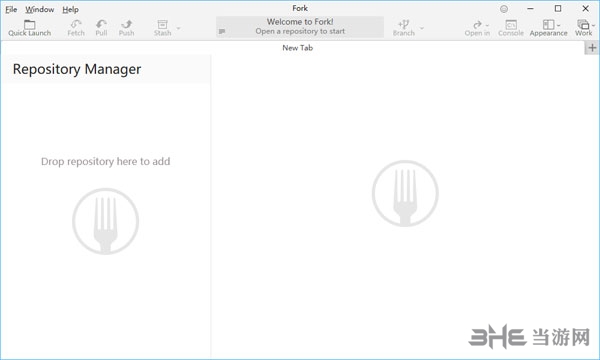Open the File menu
The width and height of the screenshot is (600, 360).
[11, 9]
